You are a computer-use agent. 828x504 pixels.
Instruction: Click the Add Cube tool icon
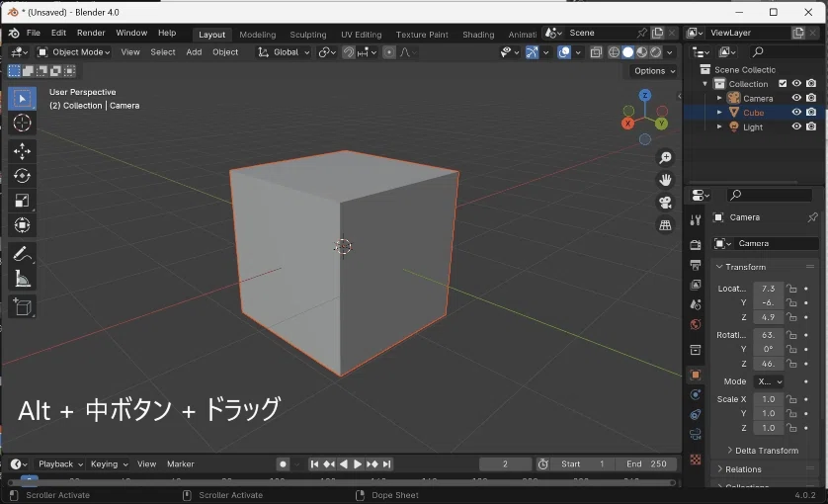pos(22,307)
